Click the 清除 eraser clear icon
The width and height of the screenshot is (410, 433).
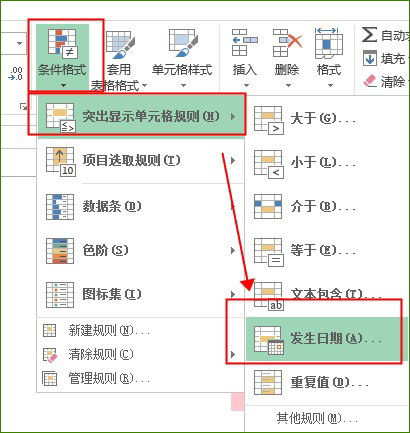point(370,81)
